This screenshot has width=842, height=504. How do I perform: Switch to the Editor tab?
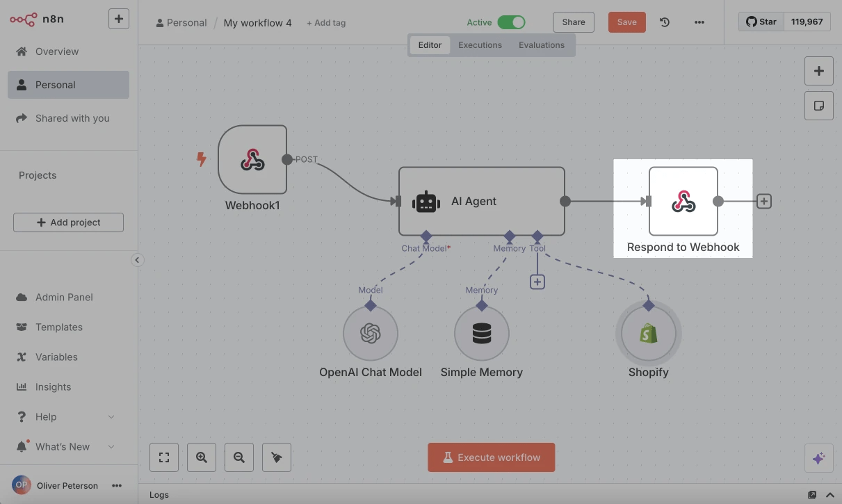click(430, 45)
